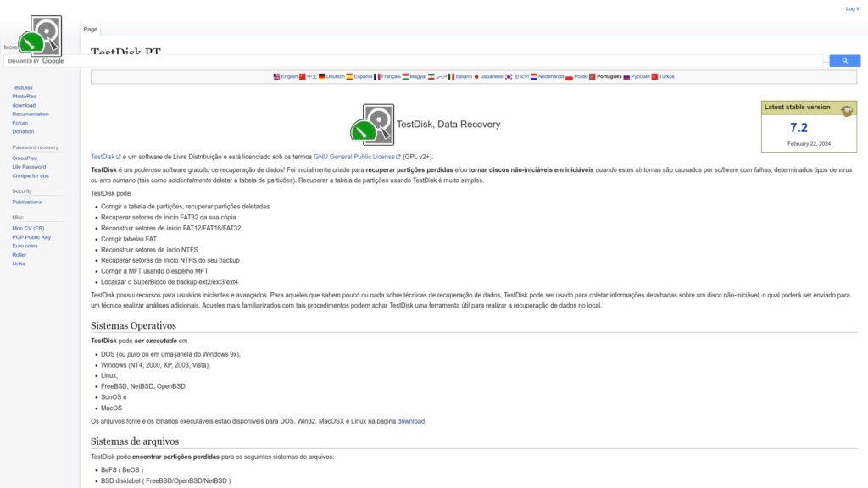
Task: Click the Polish flag next to Polski
Action: pyautogui.click(x=569, y=77)
